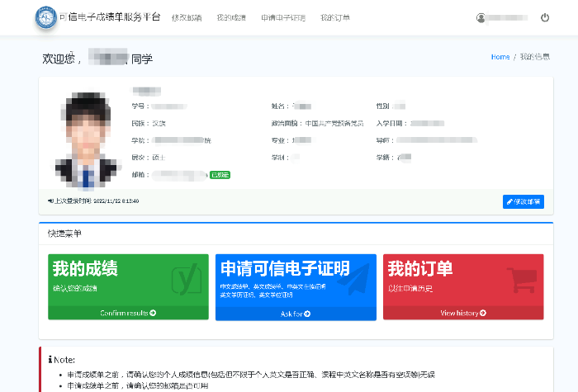The height and width of the screenshot is (392, 578).
Task: Click the power logout icon
Action: (x=545, y=17)
